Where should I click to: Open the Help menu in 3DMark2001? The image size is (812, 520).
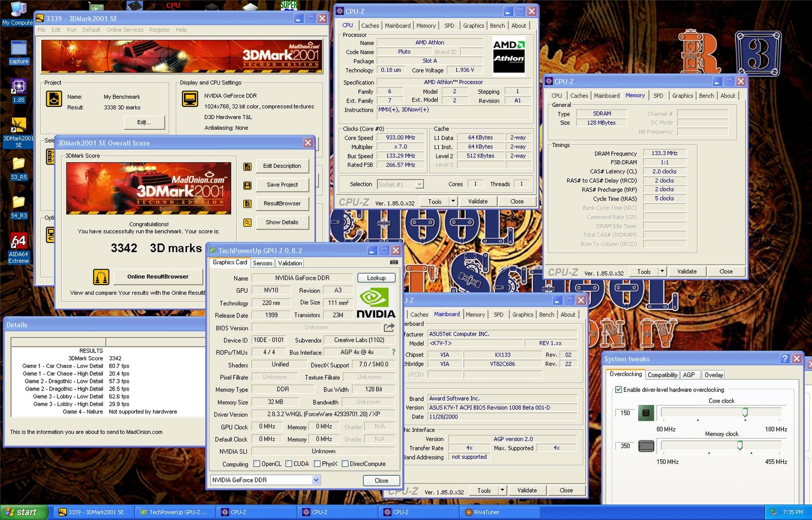tap(181, 30)
